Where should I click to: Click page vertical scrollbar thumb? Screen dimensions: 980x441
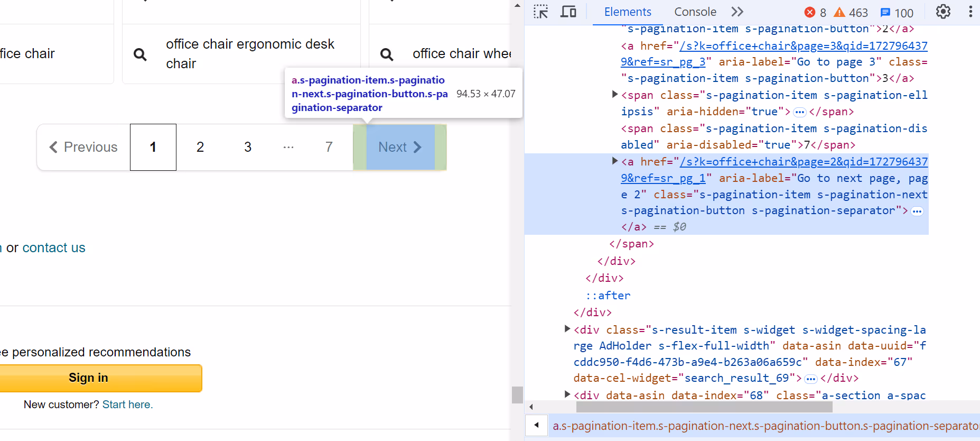pos(517,394)
